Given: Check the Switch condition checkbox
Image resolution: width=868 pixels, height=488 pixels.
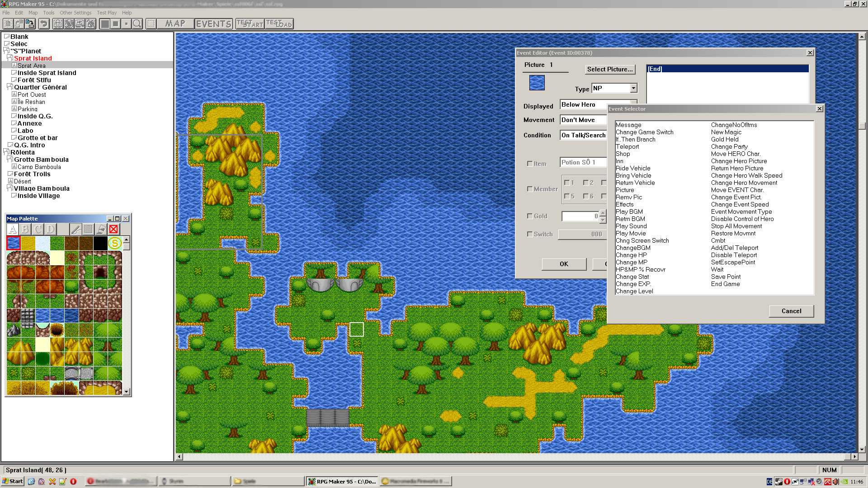Looking at the screenshot, I should [x=530, y=234].
